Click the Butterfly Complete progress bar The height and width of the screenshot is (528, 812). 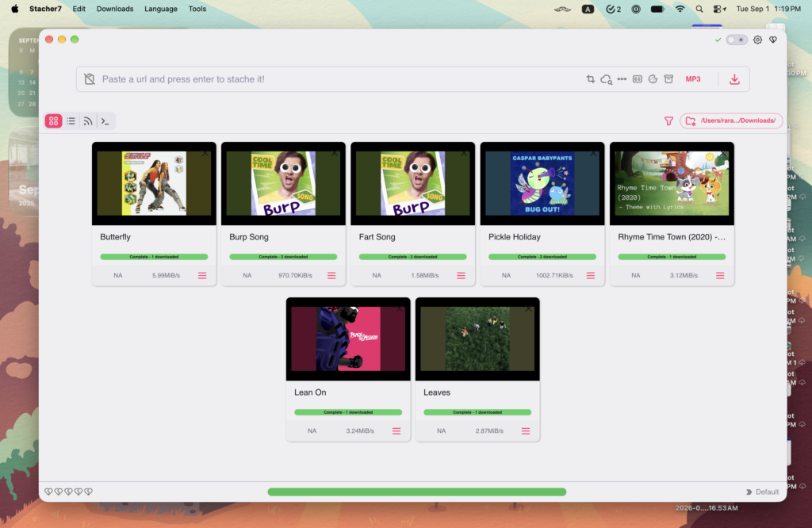pyautogui.click(x=154, y=257)
